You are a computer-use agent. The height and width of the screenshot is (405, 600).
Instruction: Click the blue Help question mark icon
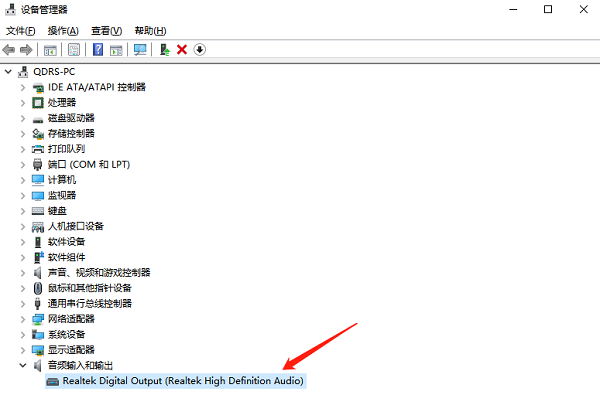[x=98, y=49]
